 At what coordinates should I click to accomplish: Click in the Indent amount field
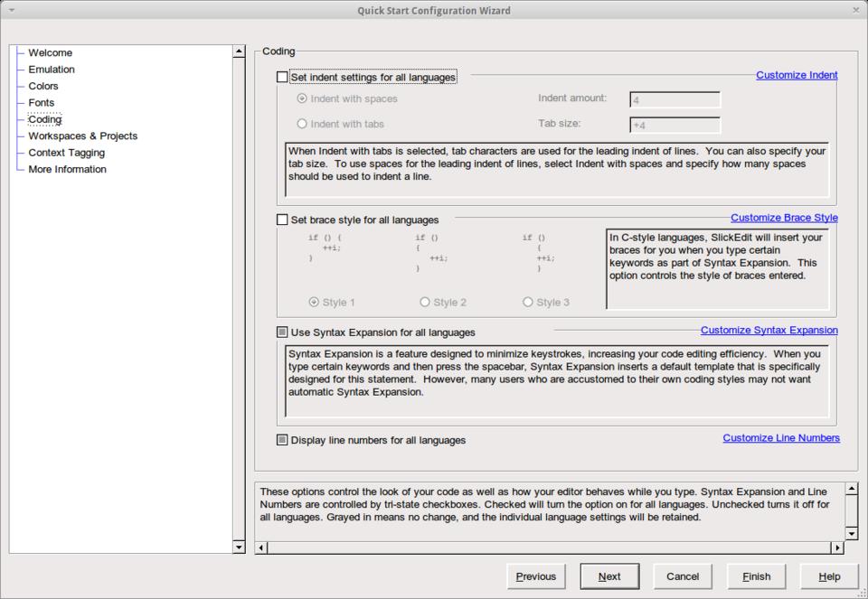(x=674, y=99)
